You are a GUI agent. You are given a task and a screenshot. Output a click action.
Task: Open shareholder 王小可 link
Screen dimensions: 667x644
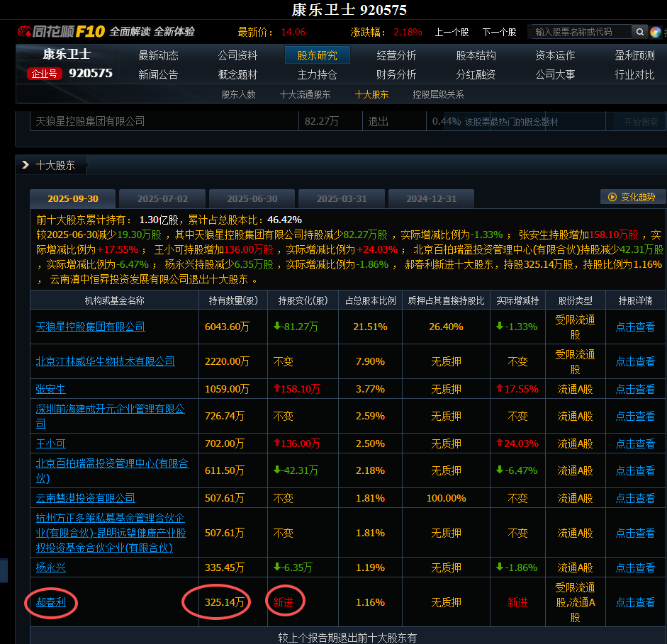(x=50, y=444)
